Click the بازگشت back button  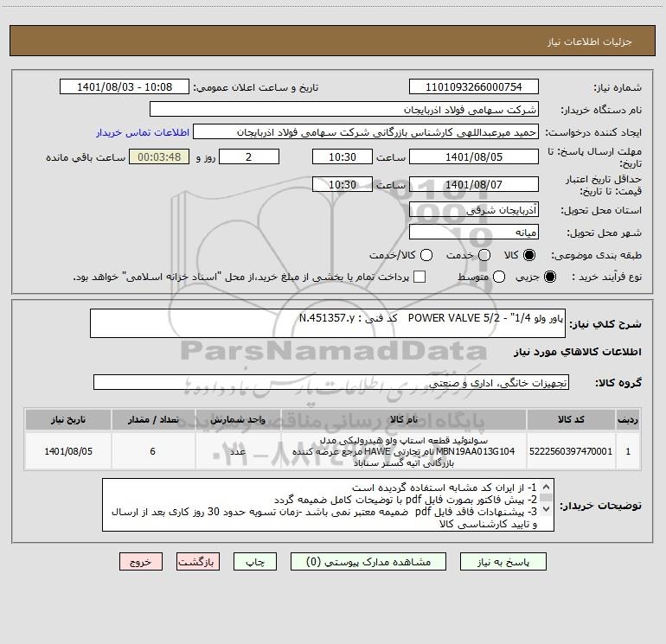pyautogui.click(x=198, y=562)
